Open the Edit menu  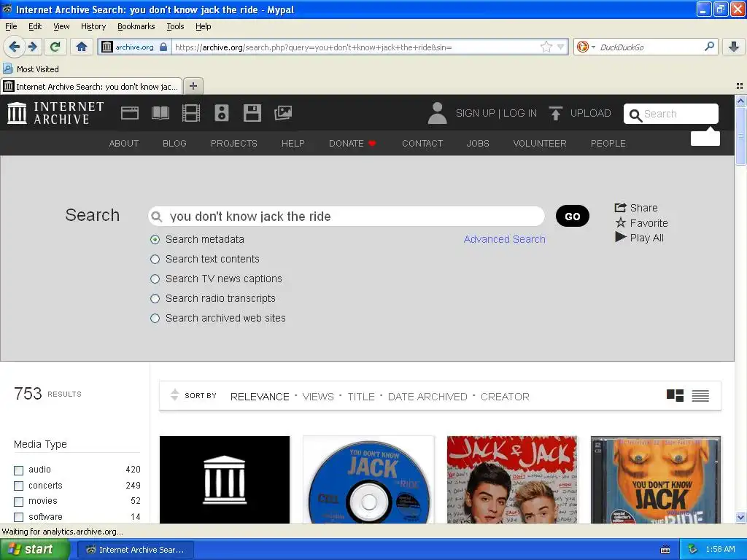click(35, 26)
